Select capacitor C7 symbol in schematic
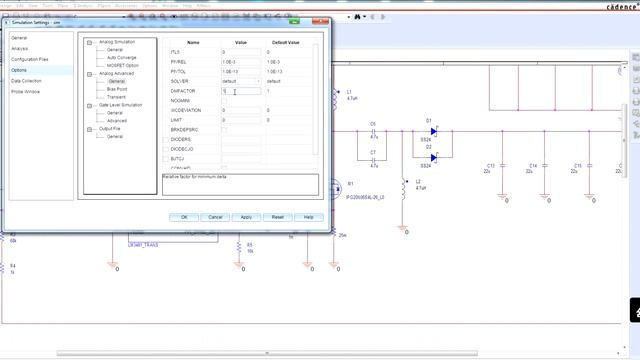This screenshot has width=640, height=360. click(x=373, y=160)
